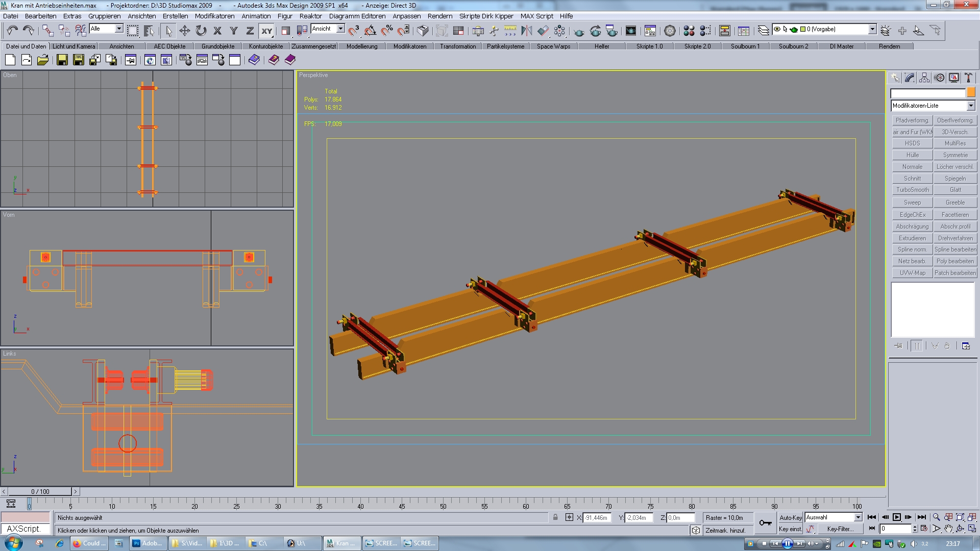Open the Layer Manager icon
The height and width of the screenshot is (551, 980).
point(763,31)
